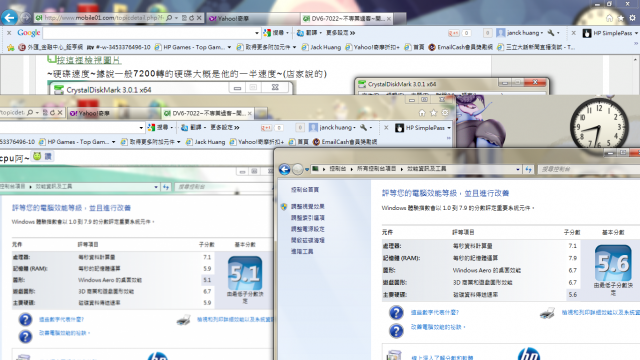Open the #-w-3453376496-10 favorite in the top browser
Viewport: 640px width, 360px height.
coord(119,47)
